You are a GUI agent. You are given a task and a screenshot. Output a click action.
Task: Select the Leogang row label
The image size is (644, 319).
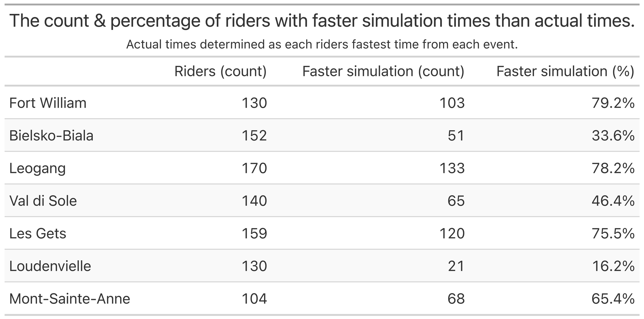click(x=37, y=168)
